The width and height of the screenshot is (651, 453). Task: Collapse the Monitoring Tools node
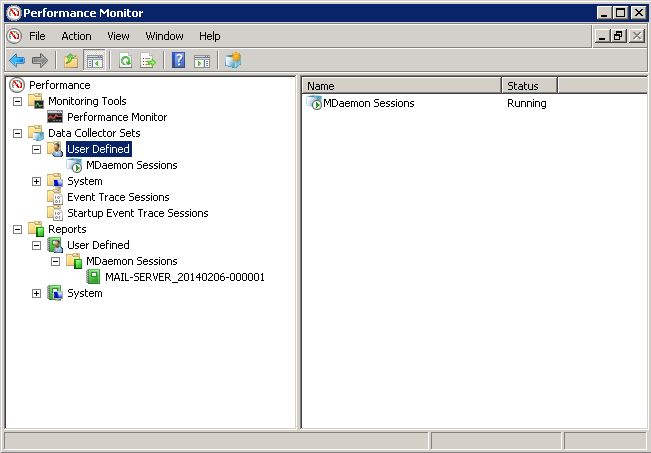tap(17, 101)
